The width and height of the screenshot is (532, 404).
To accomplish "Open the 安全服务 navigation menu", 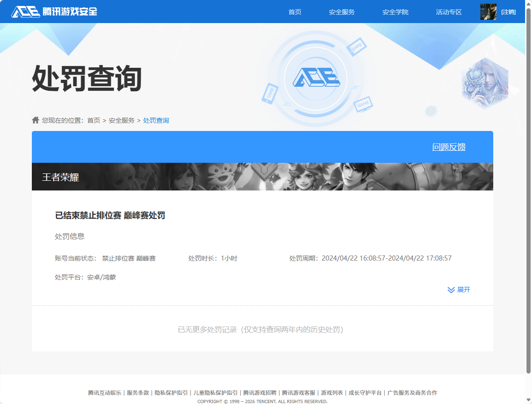I will coord(341,12).
